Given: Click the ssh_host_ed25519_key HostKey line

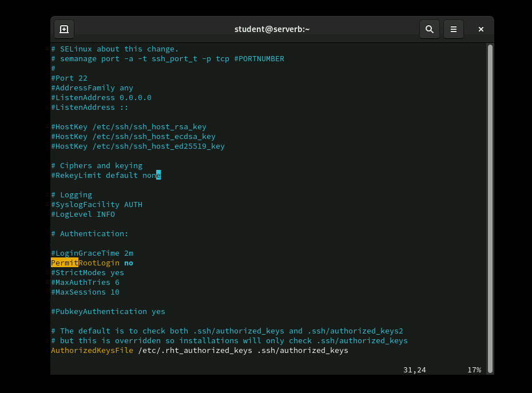Looking at the screenshot, I should click(137, 146).
